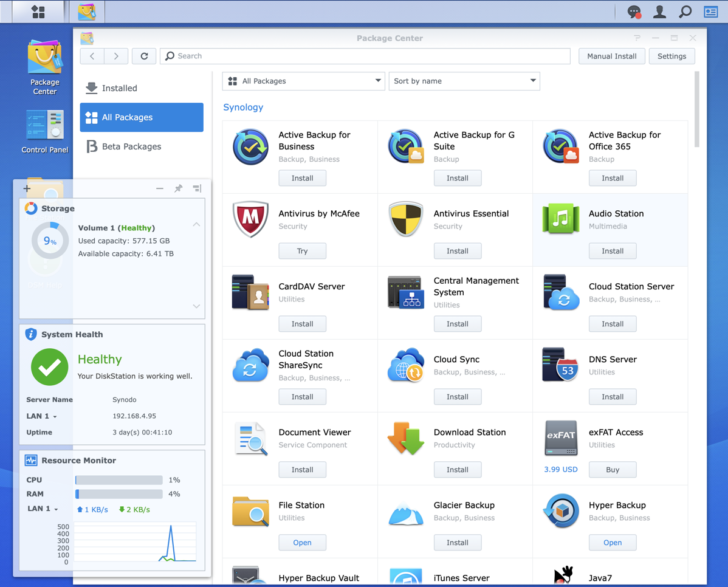The width and height of the screenshot is (728, 587).
Task: Click the Download Station arrows icon
Action: pyautogui.click(x=406, y=438)
